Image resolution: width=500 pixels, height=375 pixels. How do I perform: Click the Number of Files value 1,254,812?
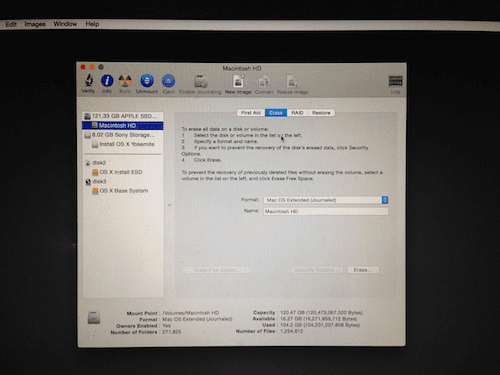292,331
